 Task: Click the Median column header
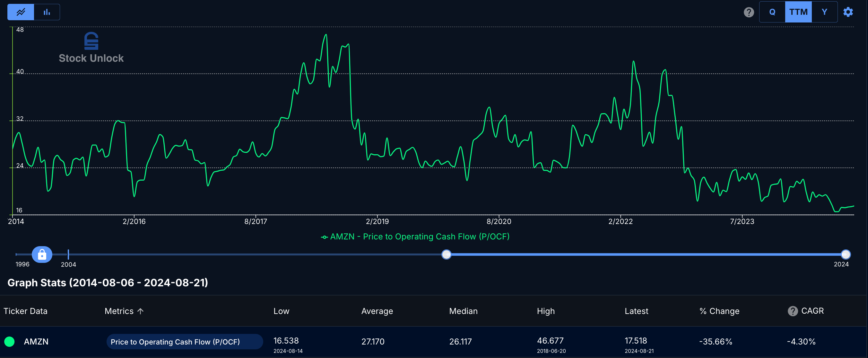pyautogui.click(x=463, y=311)
